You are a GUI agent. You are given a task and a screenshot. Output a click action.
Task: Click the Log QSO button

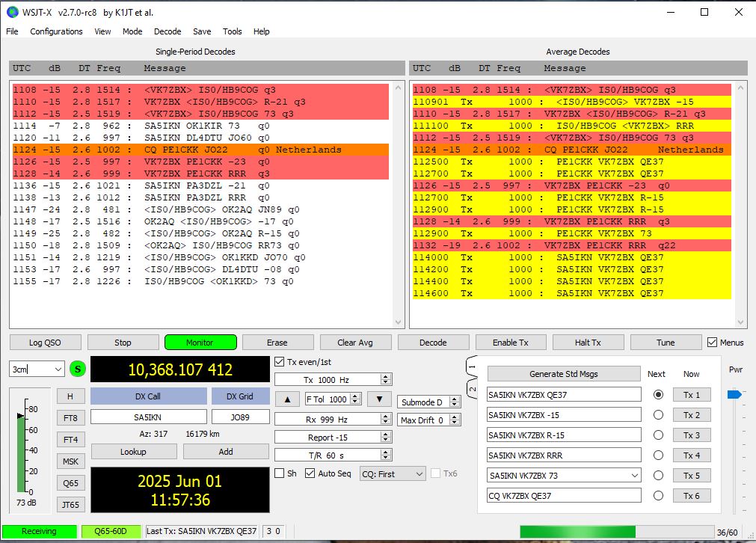(x=45, y=343)
